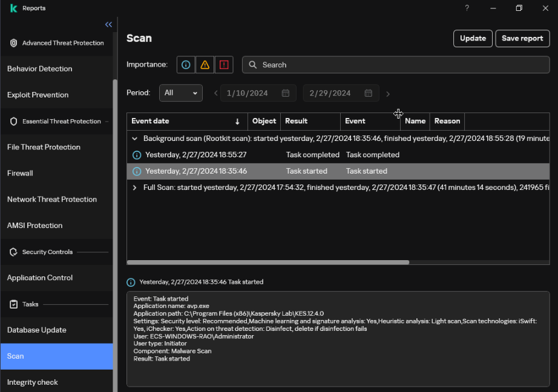Open File Threat Protection report
The width and height of the screenshot is (558, 392).
pyautogui.click(x=56, y=147)
